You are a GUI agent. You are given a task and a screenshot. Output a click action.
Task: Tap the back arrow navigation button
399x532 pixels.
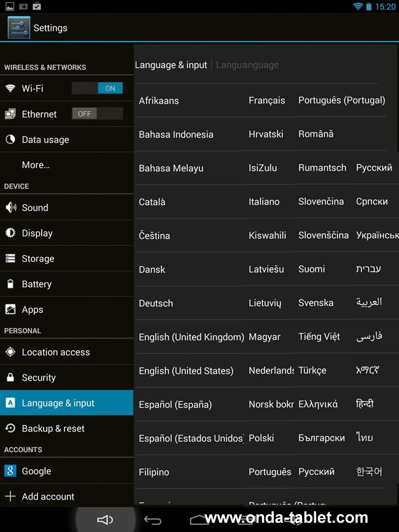(x=153, y=520)
